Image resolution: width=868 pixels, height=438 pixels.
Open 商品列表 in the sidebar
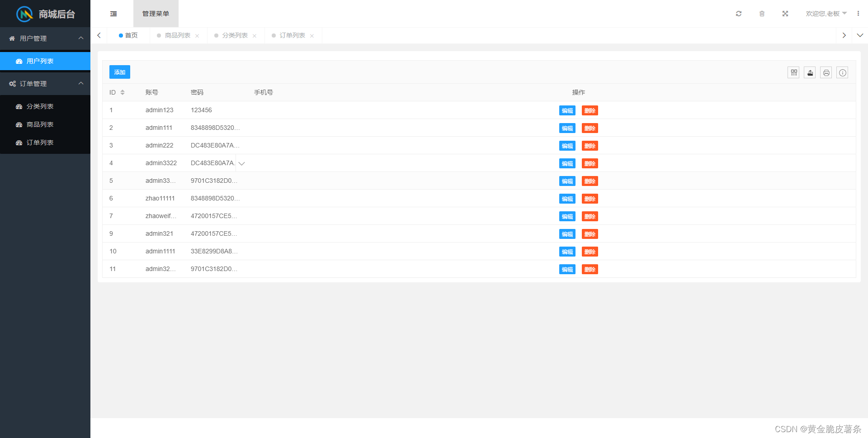point(45,124)
